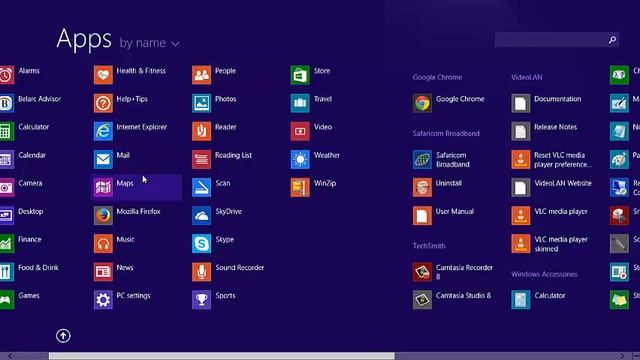Open the Video app
640x360 pixels.
(311, 131)
